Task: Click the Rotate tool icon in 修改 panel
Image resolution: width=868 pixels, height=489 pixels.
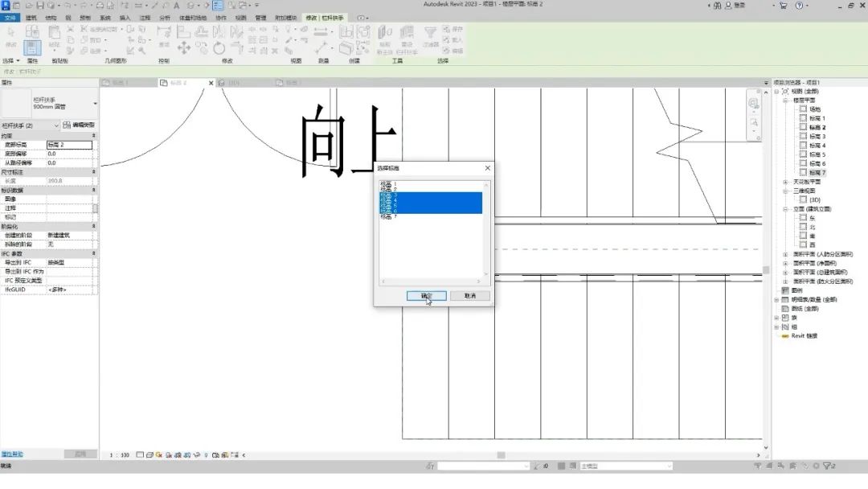Action: (x=219, y=48)
